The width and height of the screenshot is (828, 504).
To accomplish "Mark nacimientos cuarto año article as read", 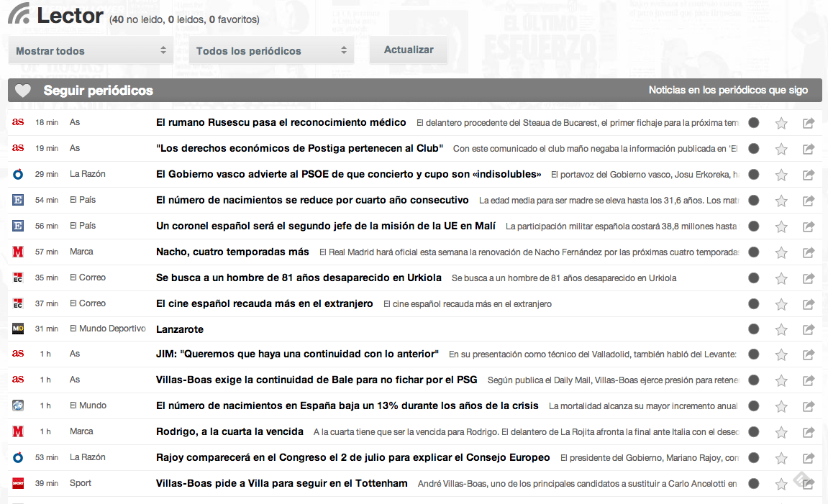I will (x=753, y=200).
